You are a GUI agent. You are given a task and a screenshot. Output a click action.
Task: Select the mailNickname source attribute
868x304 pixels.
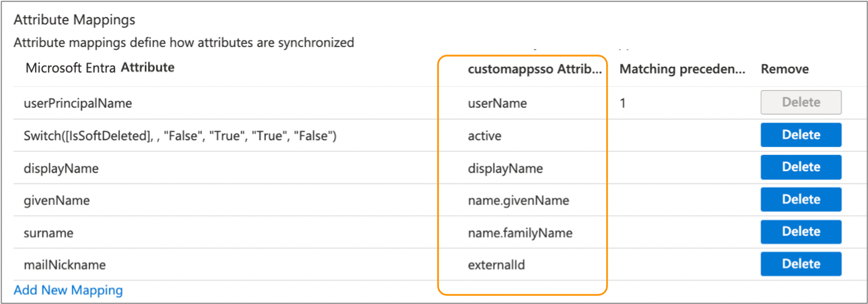point(65,266)
